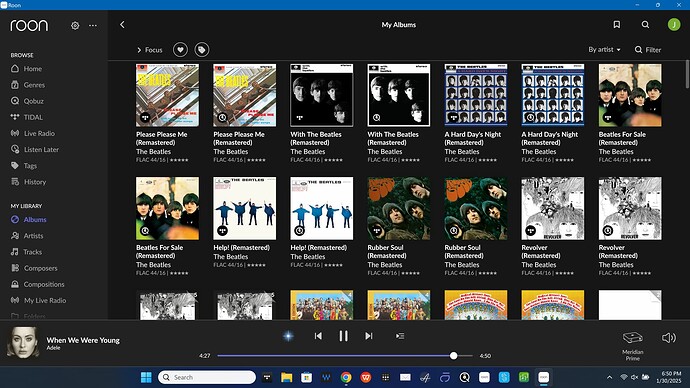Click the Compositions icon in sidebar
Screen dimensions: 690x388
(15, 284)
